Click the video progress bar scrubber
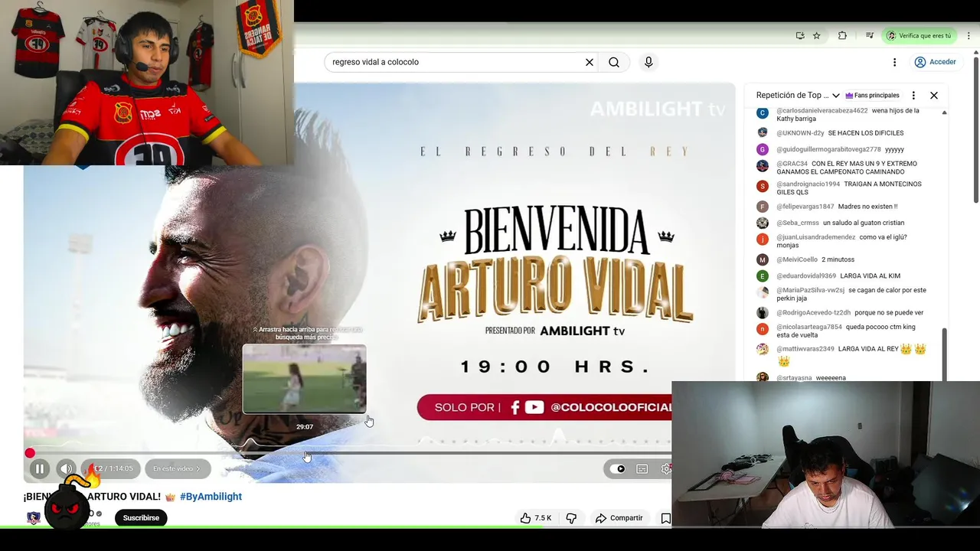Viewport: 980px width, 551px height. point(30,454)
